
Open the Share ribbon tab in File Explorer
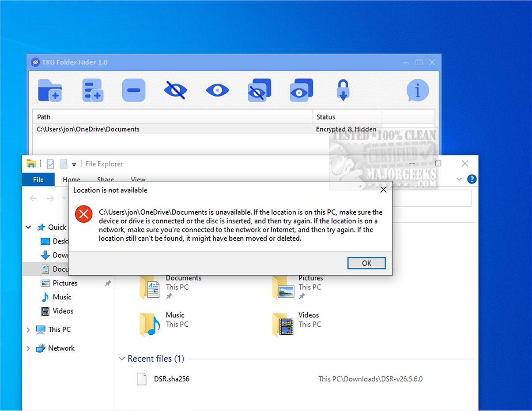coord(106,179)
